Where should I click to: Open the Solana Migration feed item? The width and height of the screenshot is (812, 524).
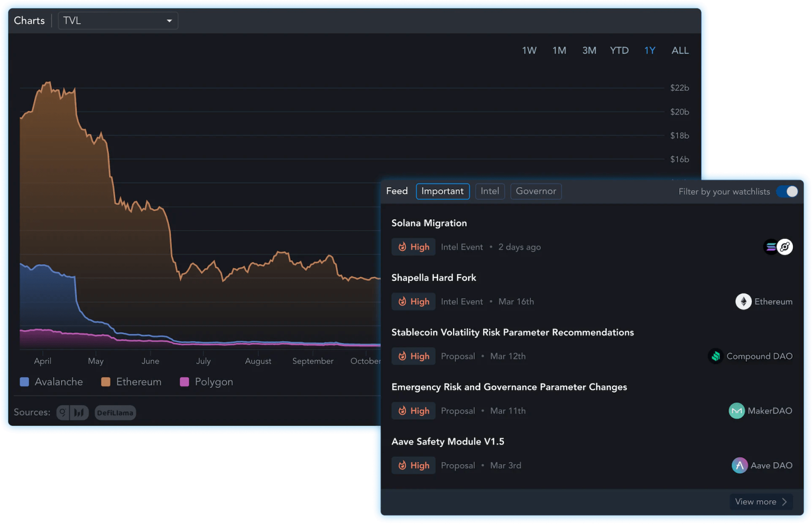(x=429, y=223)
